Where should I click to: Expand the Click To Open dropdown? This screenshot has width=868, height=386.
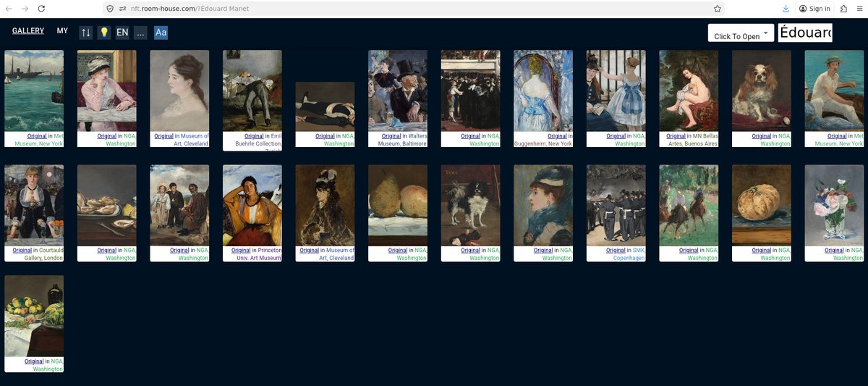coord(741,33)
